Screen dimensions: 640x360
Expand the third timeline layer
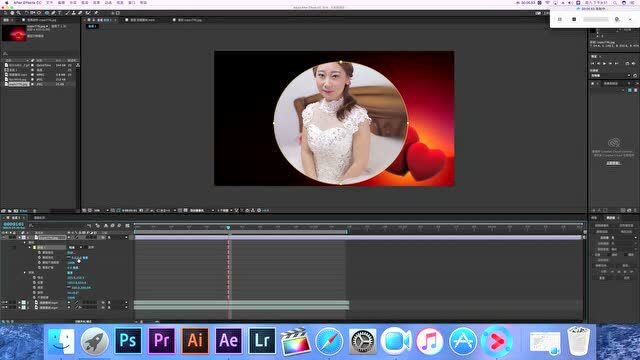(x=19, y=307)
